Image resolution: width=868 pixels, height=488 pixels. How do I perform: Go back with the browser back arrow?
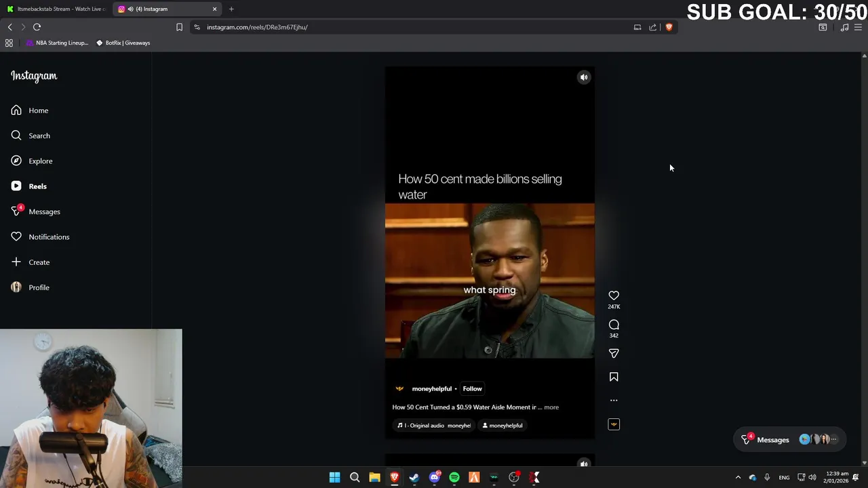[10, 27]
